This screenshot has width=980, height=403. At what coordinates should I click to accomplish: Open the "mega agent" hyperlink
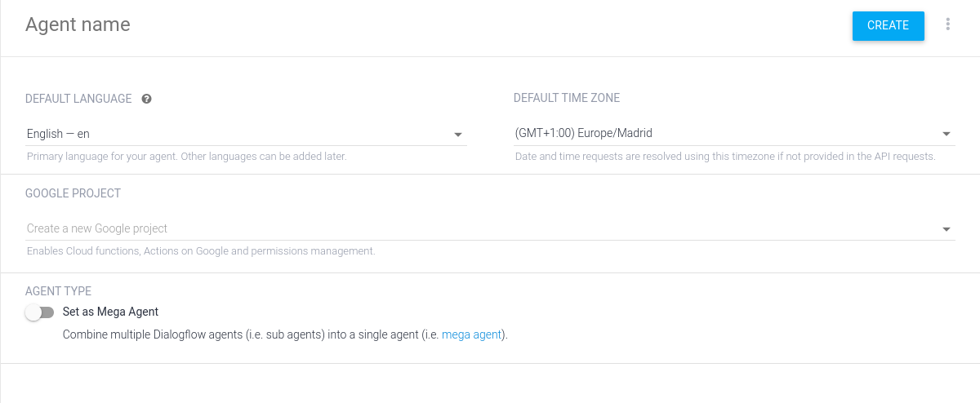[x=471, y=334]
